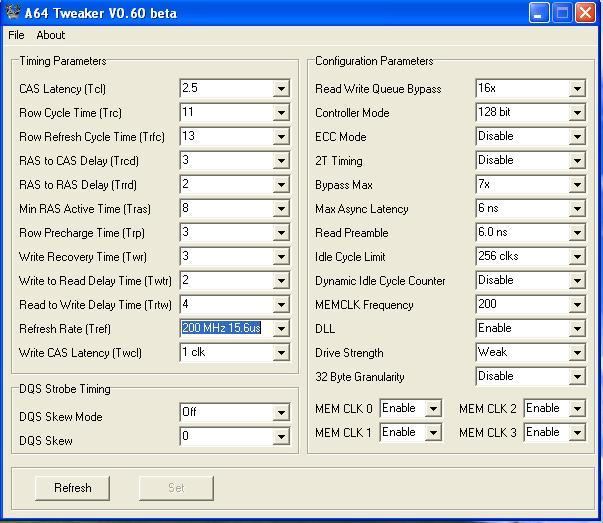Expand RAS to RAS Delay (Trrd) dropdown

tap(282, 185)
